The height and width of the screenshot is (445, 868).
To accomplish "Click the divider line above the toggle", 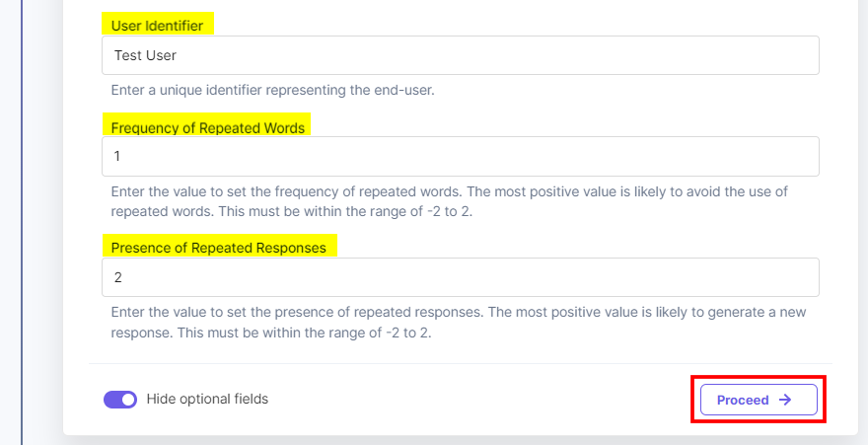I will pos(460,363).
